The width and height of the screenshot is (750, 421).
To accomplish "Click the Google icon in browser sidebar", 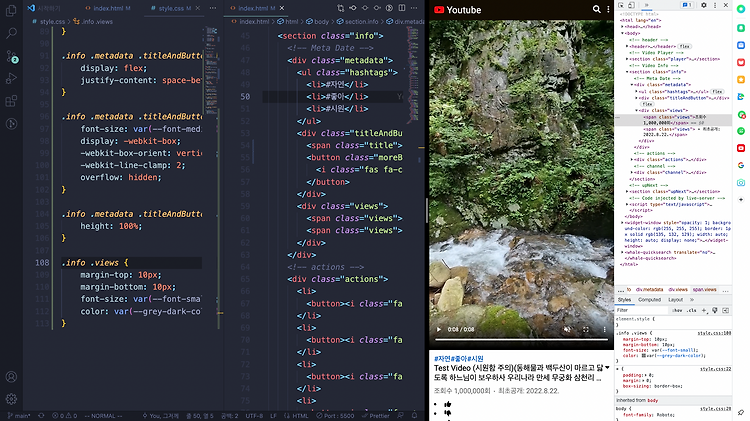I will 741,165.
